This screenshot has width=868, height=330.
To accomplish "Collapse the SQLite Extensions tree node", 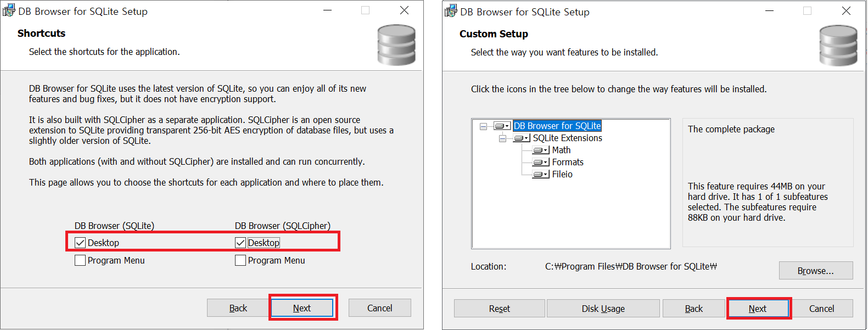I will tap(502, 138).
